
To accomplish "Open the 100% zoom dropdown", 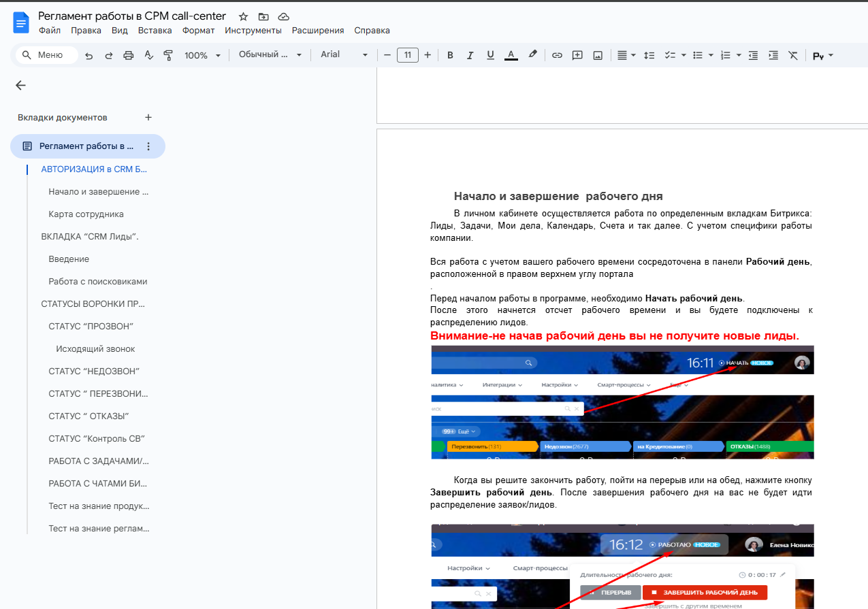I will [203, 55].
